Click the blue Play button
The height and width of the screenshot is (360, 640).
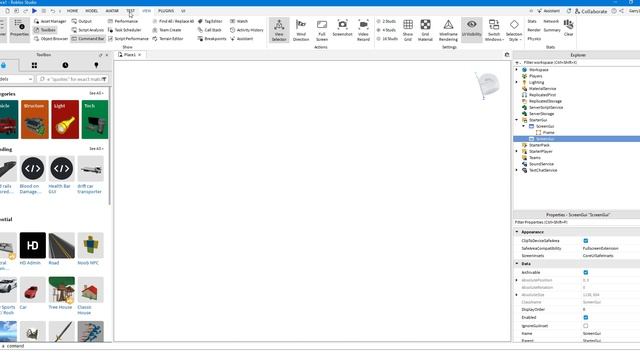(x=34, y=11)
